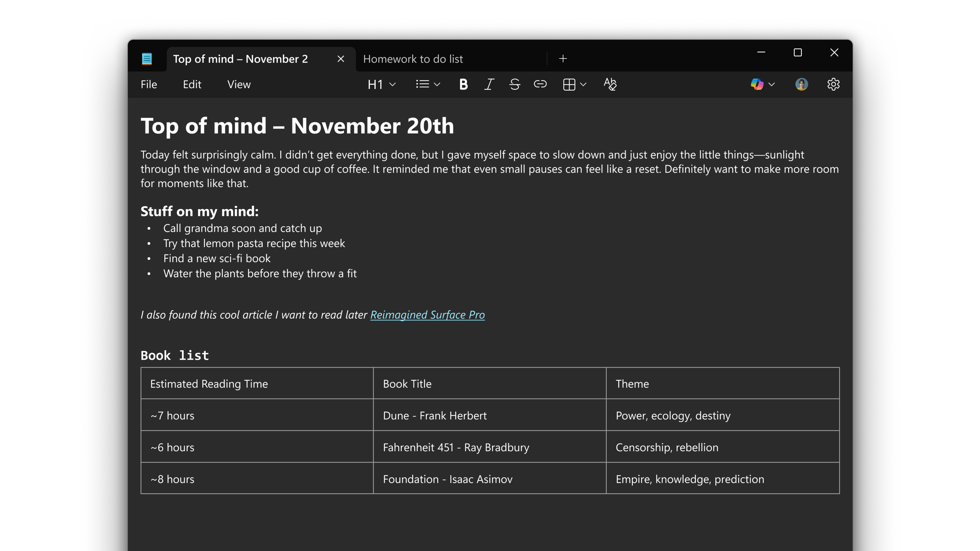Close the Top of mind tab
The image size is (980, 551).
(340, 59)
